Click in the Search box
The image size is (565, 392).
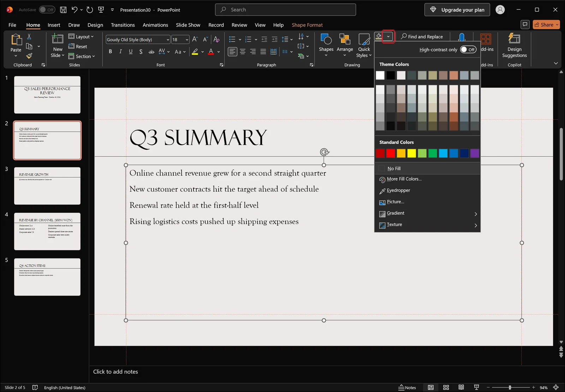pyautogui.click(x=285, y=10)
